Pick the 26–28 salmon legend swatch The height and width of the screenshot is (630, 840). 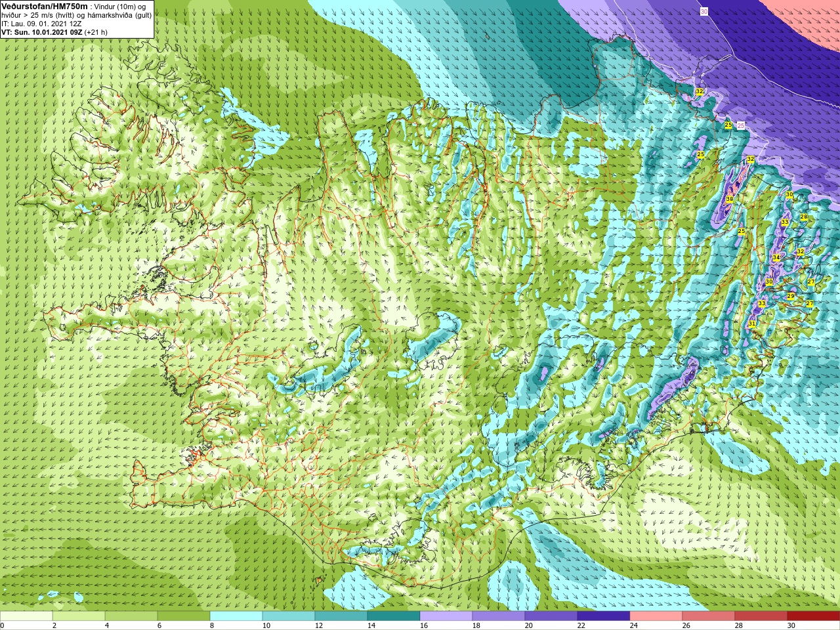click(x=709, y=616)
